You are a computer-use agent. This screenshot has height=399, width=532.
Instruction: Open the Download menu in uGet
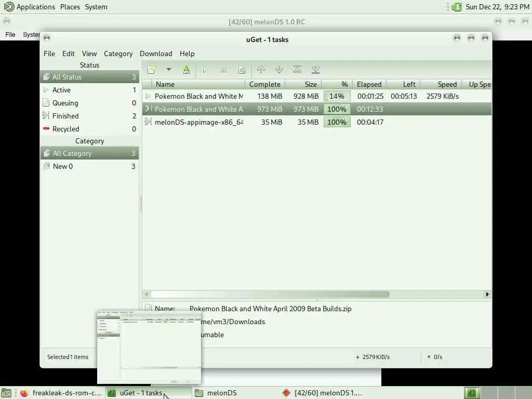pos(156,54)
